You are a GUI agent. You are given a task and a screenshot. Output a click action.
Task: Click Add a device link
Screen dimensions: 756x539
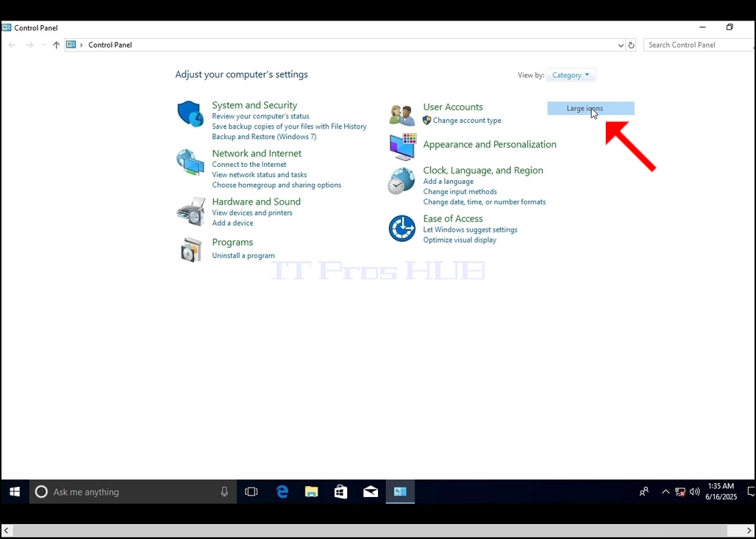(x=232, y=223)
